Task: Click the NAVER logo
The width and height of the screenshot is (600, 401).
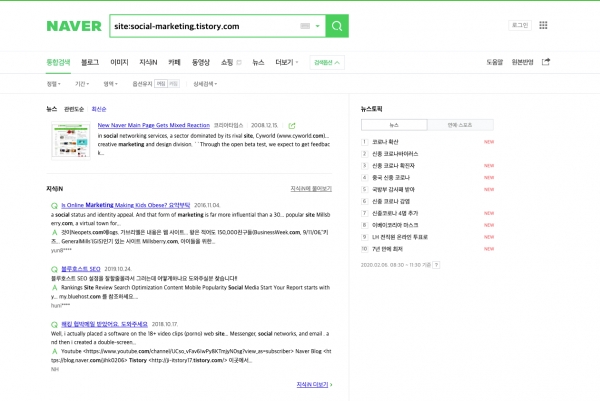Action: click(x=74, y=26)
